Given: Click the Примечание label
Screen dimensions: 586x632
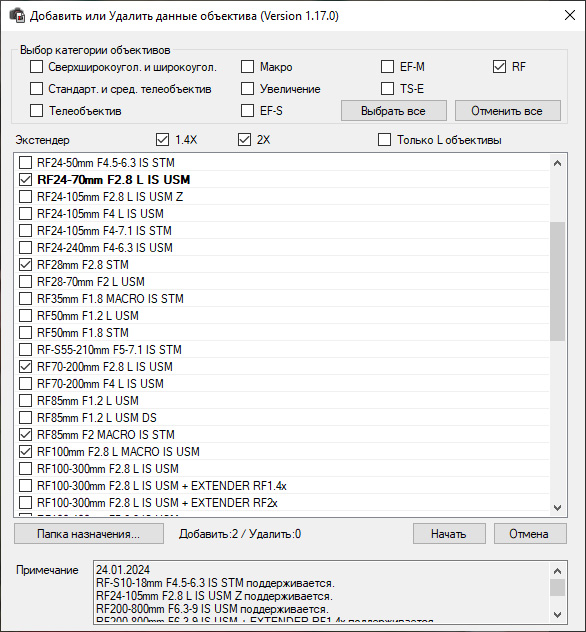Looking at the screenshot, I should click(x=47, y=570).
